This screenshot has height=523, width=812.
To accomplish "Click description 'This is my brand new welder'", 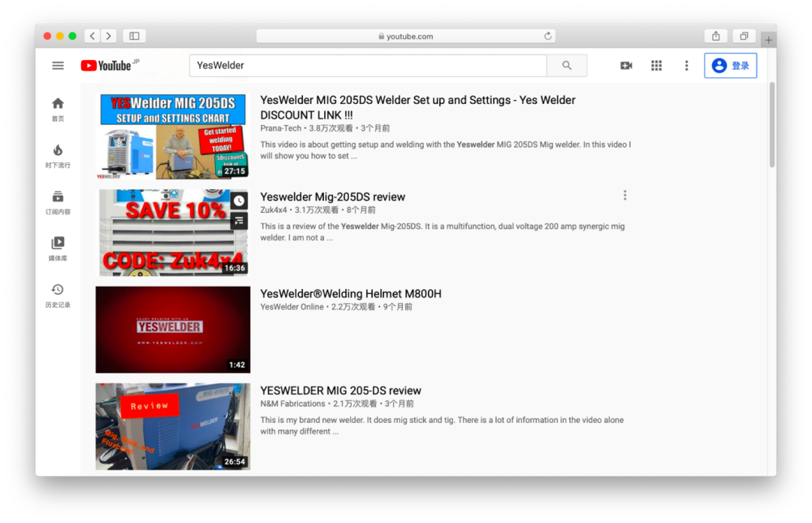I will [x=442, y=426].
